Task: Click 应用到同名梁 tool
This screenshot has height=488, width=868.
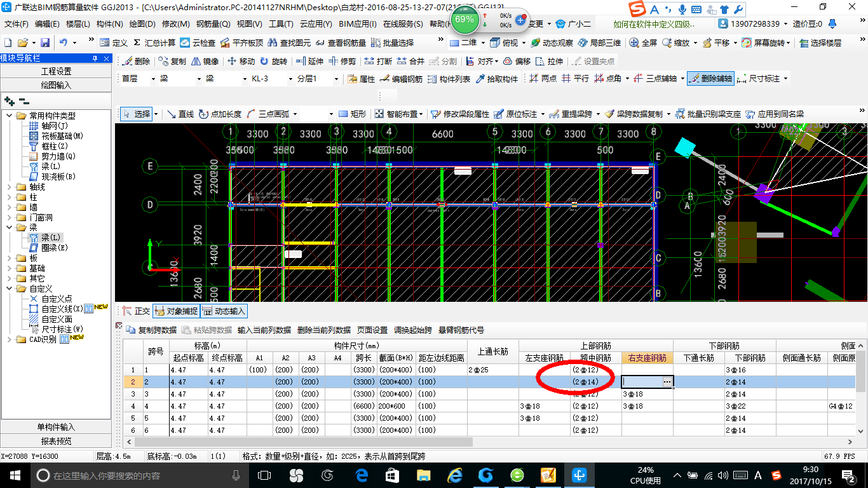Action: pos(775,114)
